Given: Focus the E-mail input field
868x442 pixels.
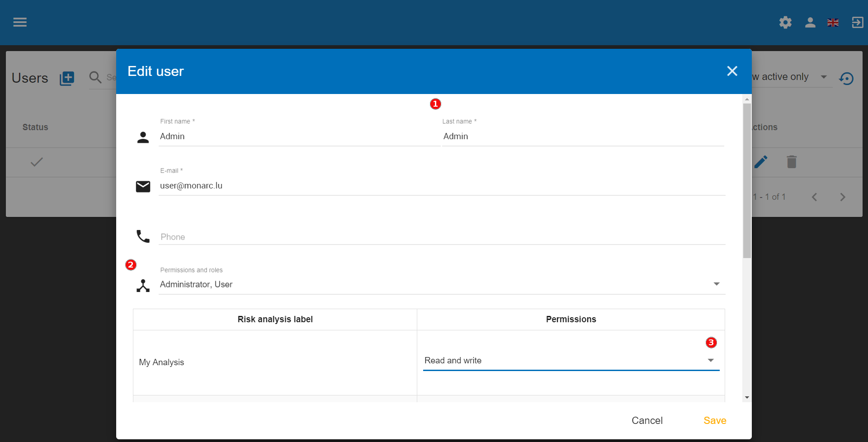Looking at the screenshot, I should 441,186.
